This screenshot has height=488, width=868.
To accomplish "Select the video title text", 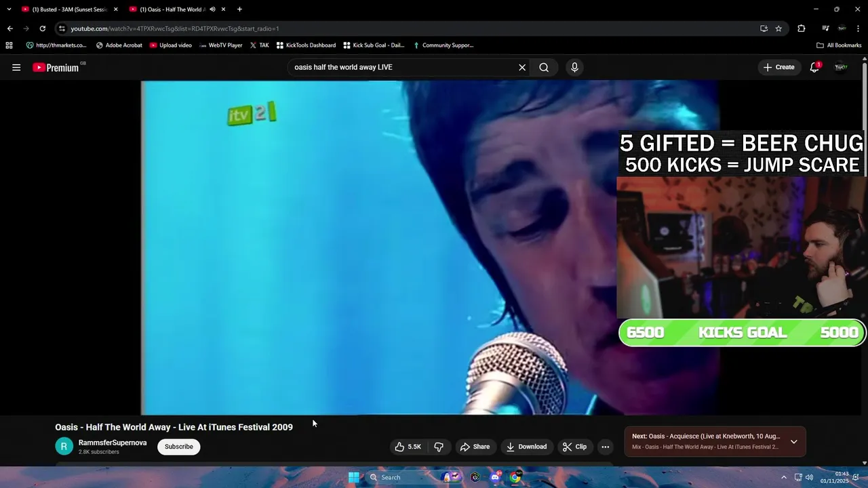I will click(x=174, y=427).
